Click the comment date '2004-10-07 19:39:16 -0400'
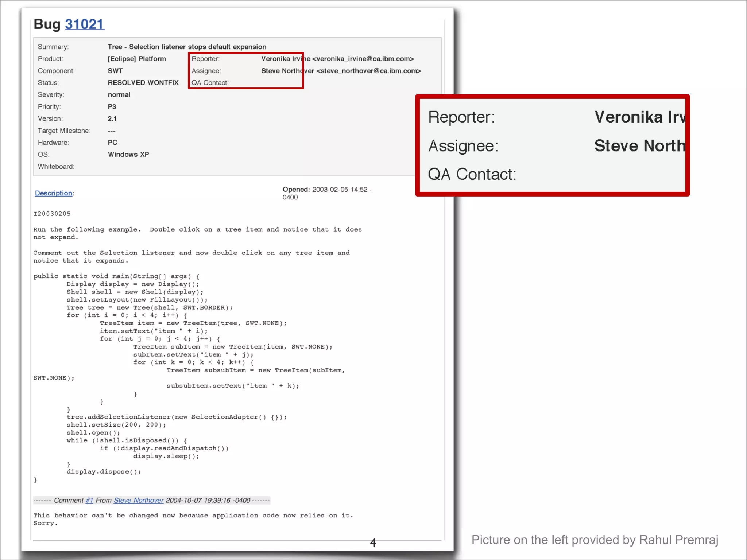This screenshot has width=747, height=560. pyautogui.click(x=208, y=500)
